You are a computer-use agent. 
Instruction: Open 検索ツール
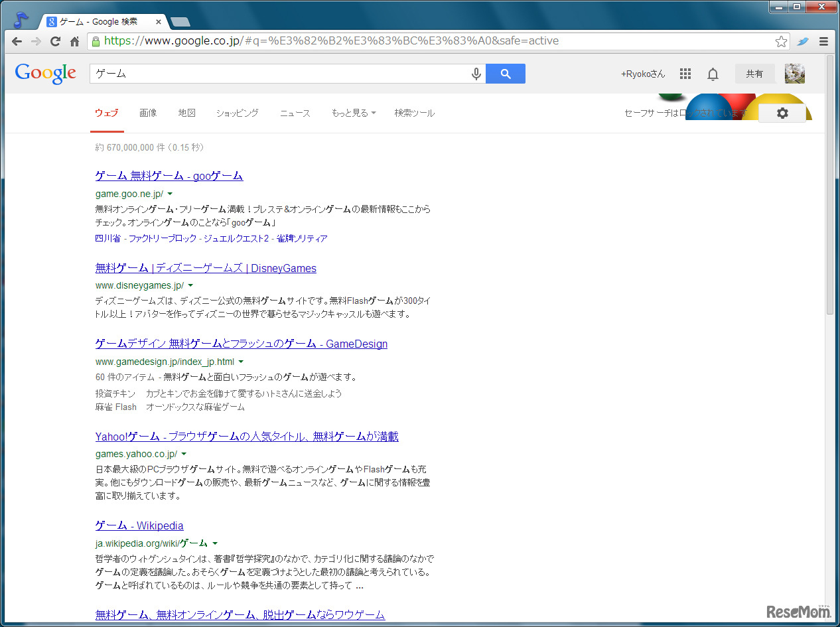click(x=415, y=113)
